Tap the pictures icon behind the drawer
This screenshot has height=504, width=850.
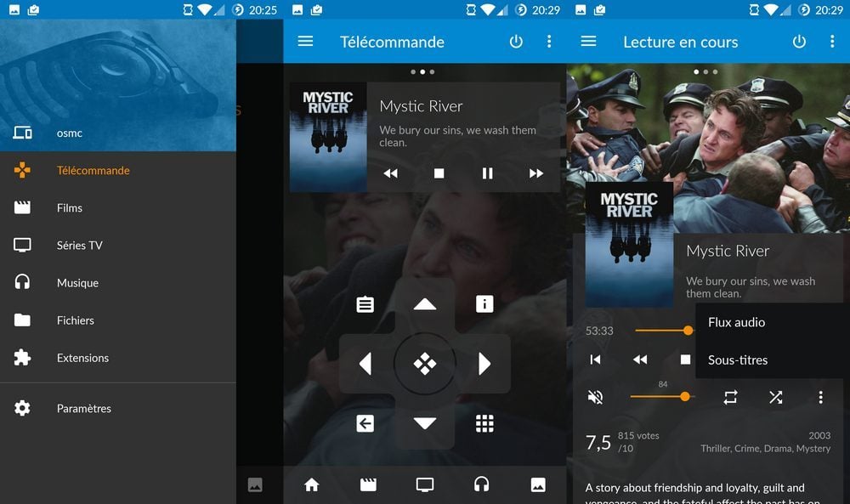click(255, 484)
